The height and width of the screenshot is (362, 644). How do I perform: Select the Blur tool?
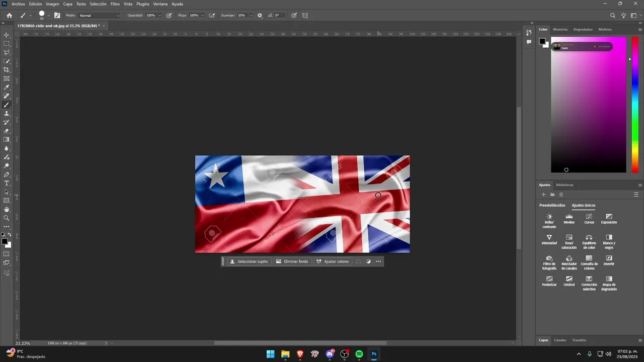point(7,148)
